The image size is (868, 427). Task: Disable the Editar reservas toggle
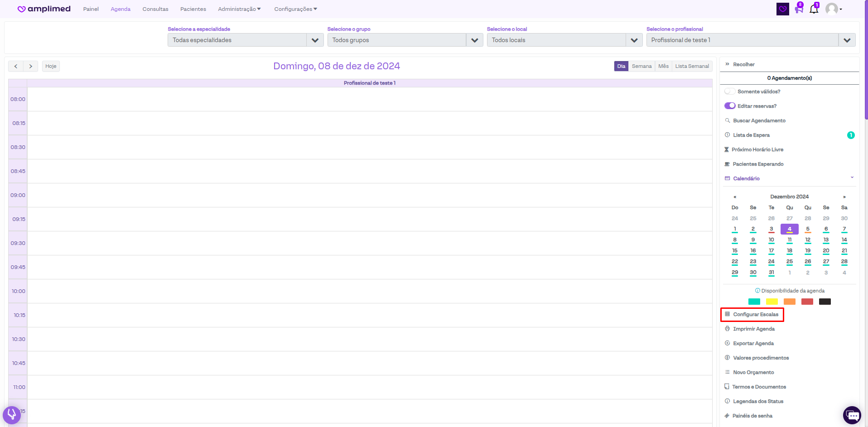(729, 106)
